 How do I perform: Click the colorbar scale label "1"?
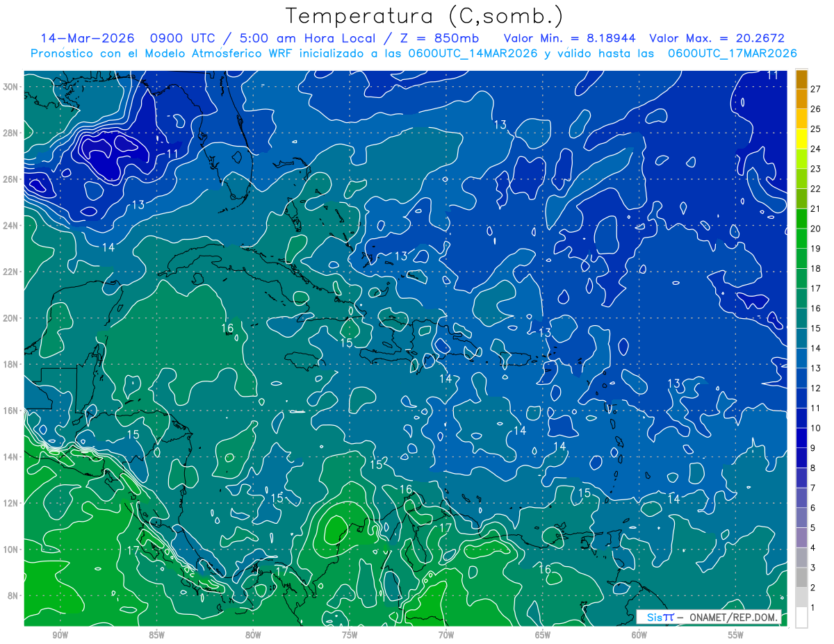[x=813, y=608]
